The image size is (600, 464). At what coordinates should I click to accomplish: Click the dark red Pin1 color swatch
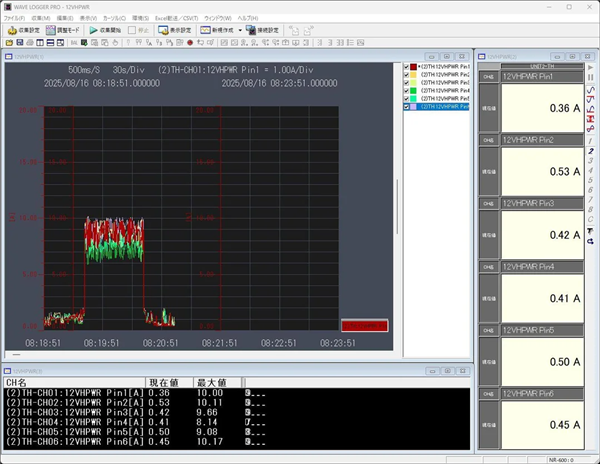(413, 67)
